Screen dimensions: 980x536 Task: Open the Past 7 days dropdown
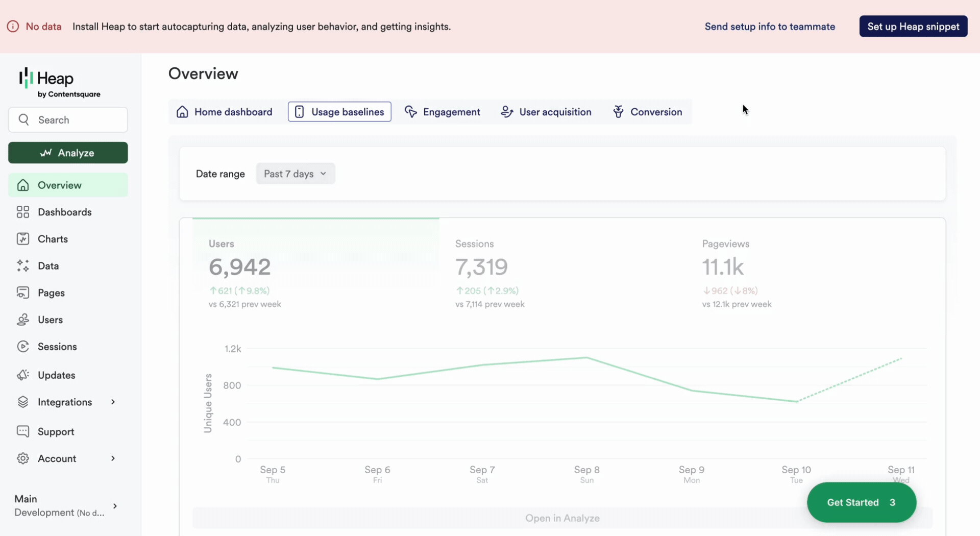point(295,174)
